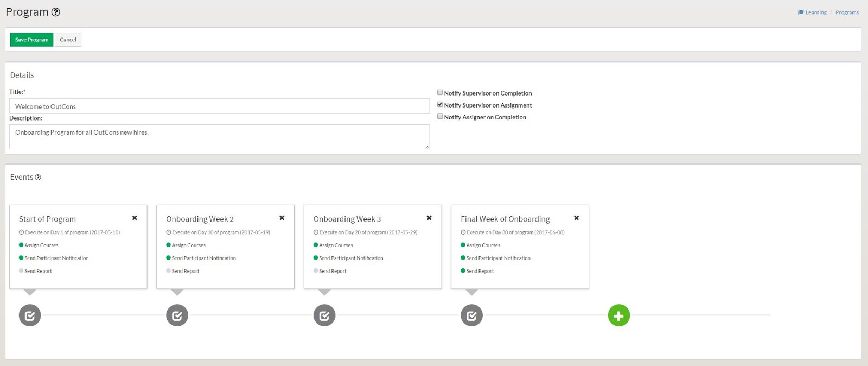868x366 pixels.
Task: Tick Notify Assigner on Completion checkbox
Action: [440, 117]
